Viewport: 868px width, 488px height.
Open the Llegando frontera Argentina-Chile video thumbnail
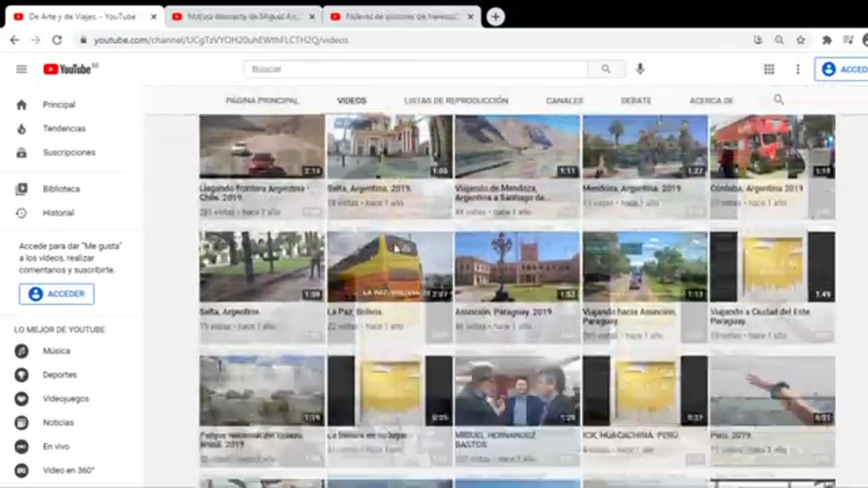pos(262,146)
